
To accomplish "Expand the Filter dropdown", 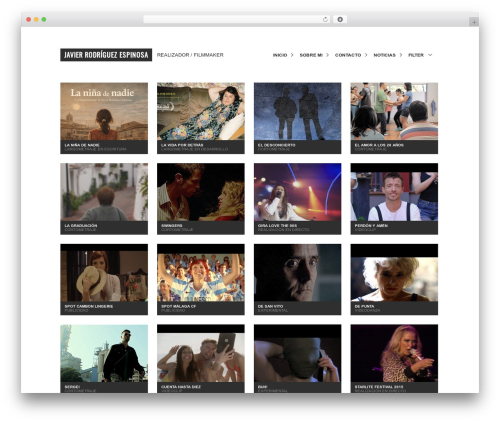I will (420, 55).
